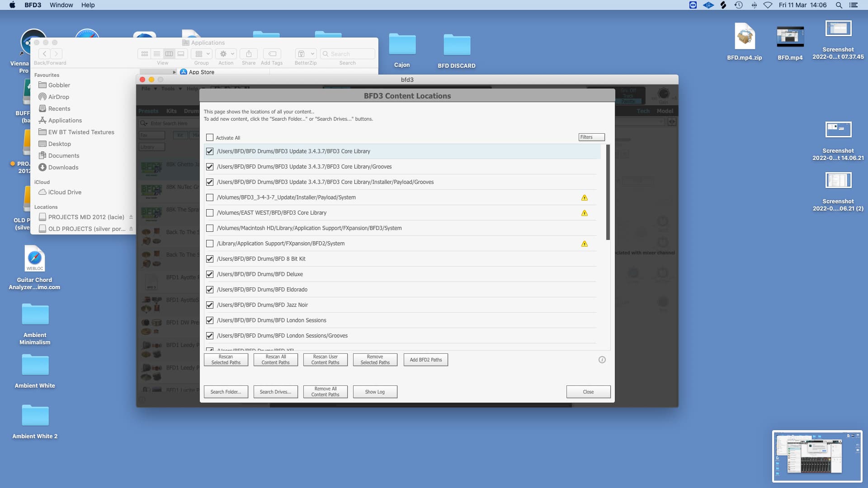Open the BFD3 menu in menu bar
Screen dimensions: 868x488
[33, 5]
